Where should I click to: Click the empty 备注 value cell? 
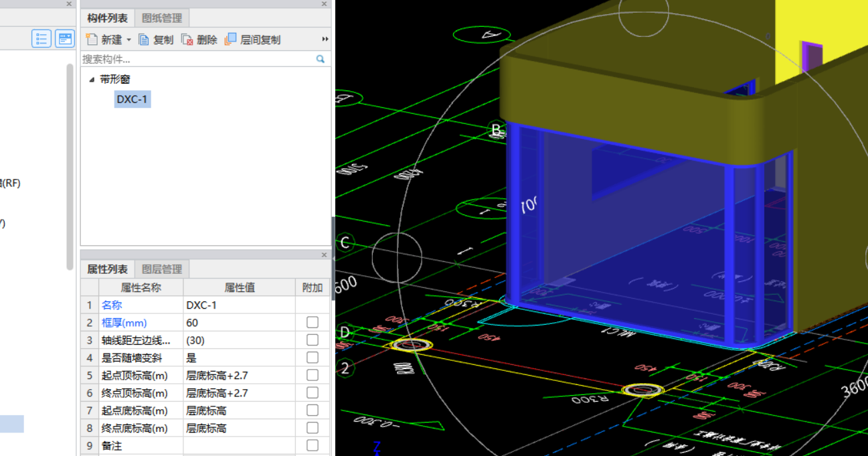click(x=239, y=445)
